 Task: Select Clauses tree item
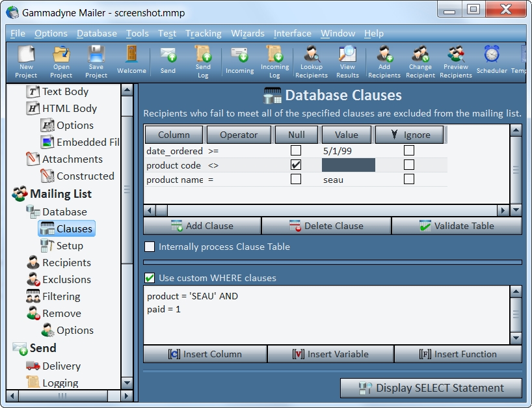click(66, 229)
